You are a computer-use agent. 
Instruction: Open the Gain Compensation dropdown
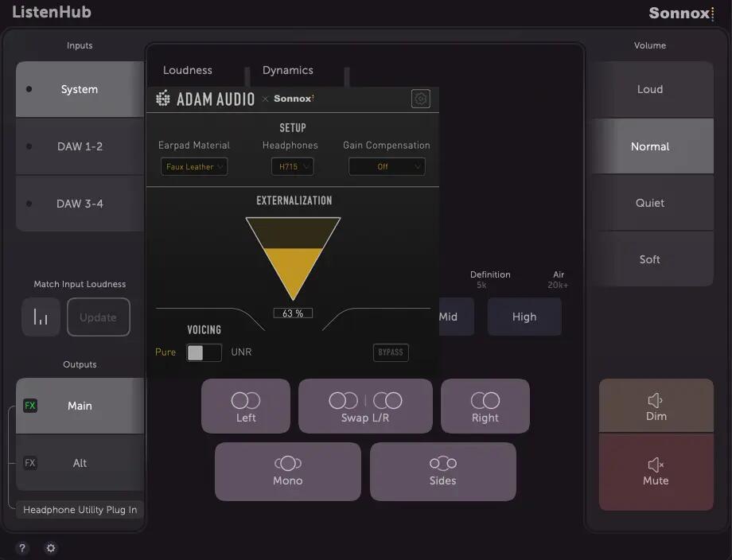(387, 166)
